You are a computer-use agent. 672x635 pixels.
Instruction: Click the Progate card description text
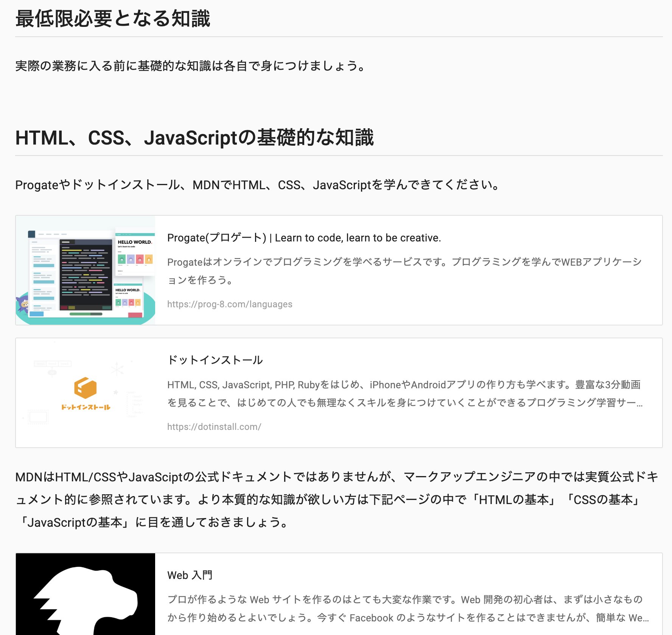coord(405,271)
